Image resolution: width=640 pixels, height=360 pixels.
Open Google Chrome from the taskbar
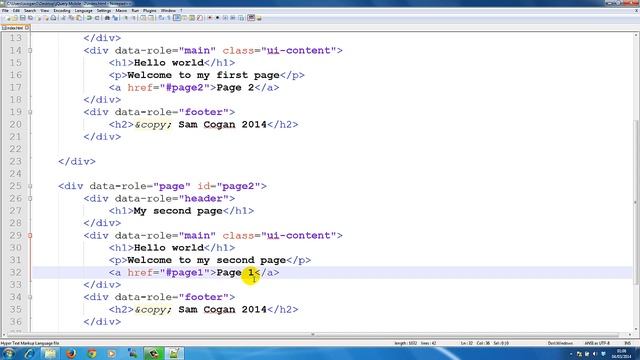91,353
